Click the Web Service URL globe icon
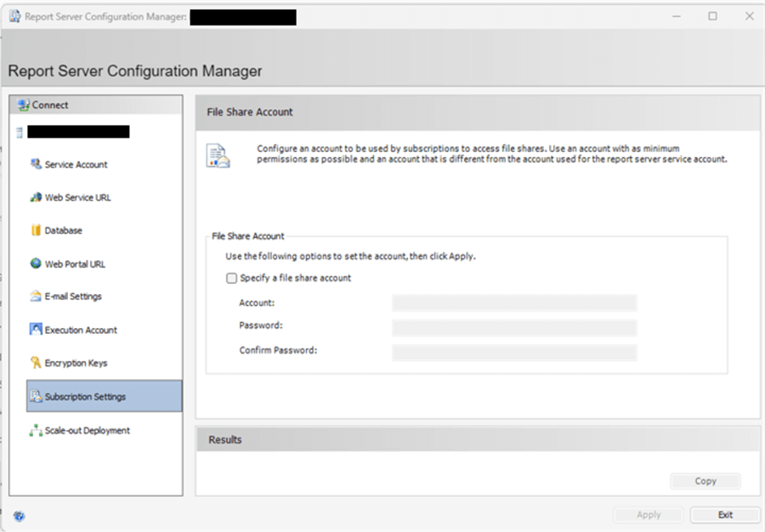This screenshot has height=532, width=765. pos(36,197)
